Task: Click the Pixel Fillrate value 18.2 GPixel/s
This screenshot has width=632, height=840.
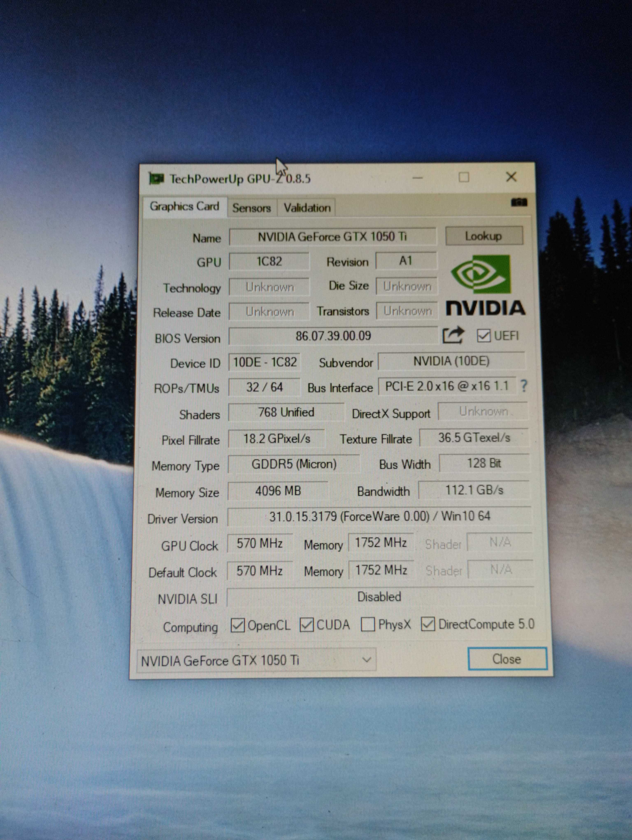Action: click(276, 439)
